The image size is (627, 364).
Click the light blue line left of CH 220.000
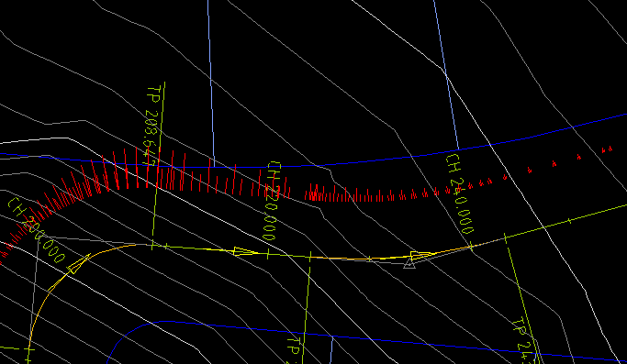pyautogui.click(x=211, y=83)
